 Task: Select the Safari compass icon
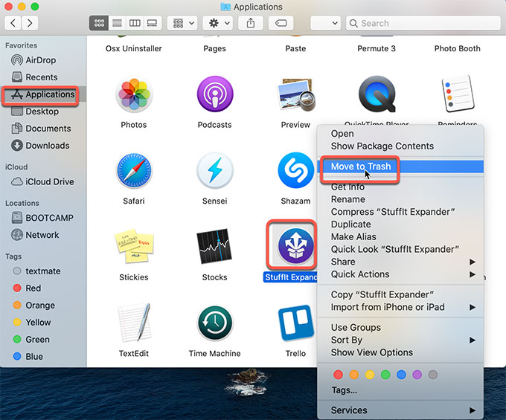[x=134, y=171]
